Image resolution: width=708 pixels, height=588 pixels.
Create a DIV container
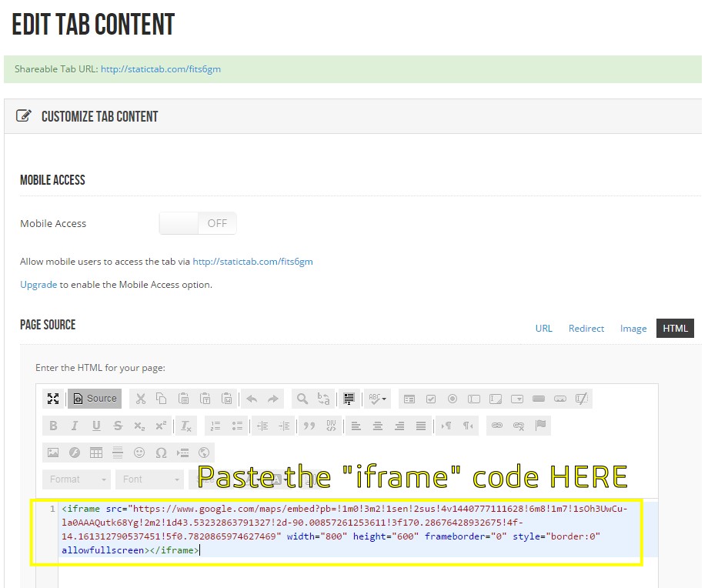pyautogui.click(x=331, y=426)
